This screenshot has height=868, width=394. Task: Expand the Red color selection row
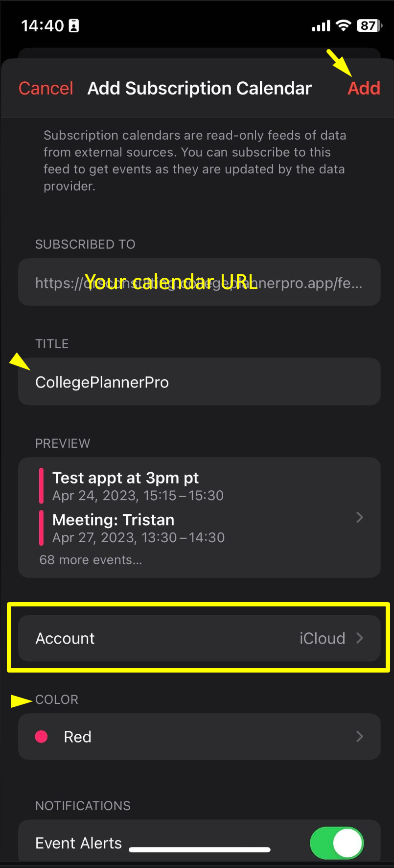pos(199,737)
